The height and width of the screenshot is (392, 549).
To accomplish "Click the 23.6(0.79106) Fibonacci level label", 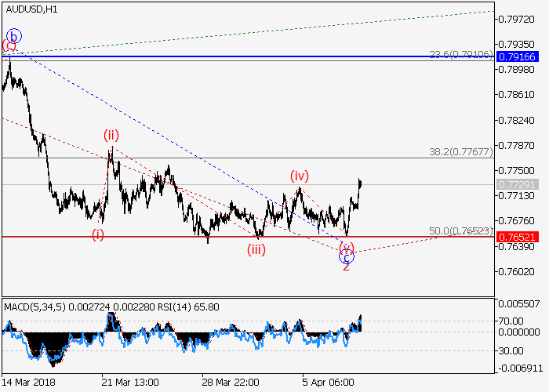I will pyautogui.click(x=461, y=54).
